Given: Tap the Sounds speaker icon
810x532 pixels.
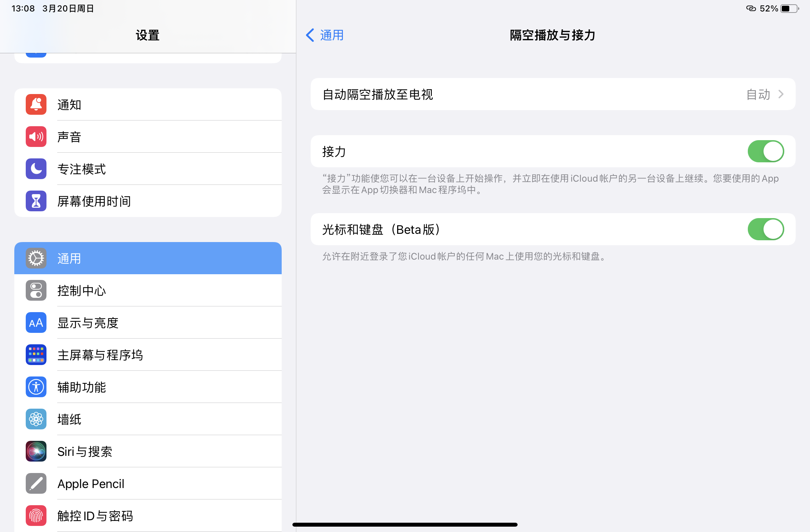Looking at the screenshot, I should tap(36, 137).
